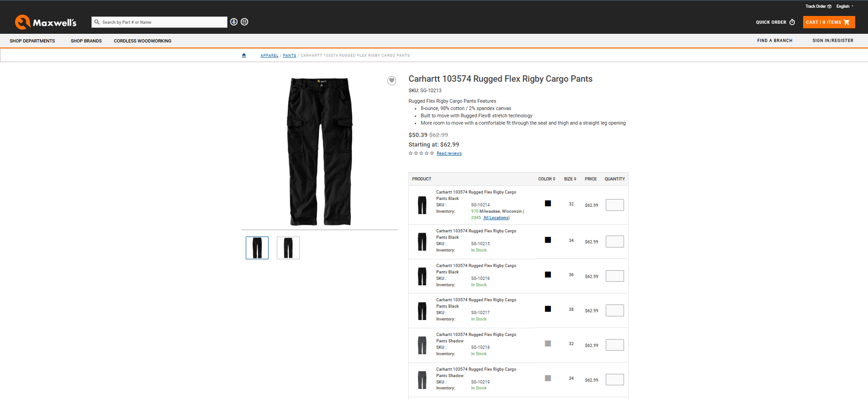
Task: Open cart with zero items
Action: [x=829, y=22]
